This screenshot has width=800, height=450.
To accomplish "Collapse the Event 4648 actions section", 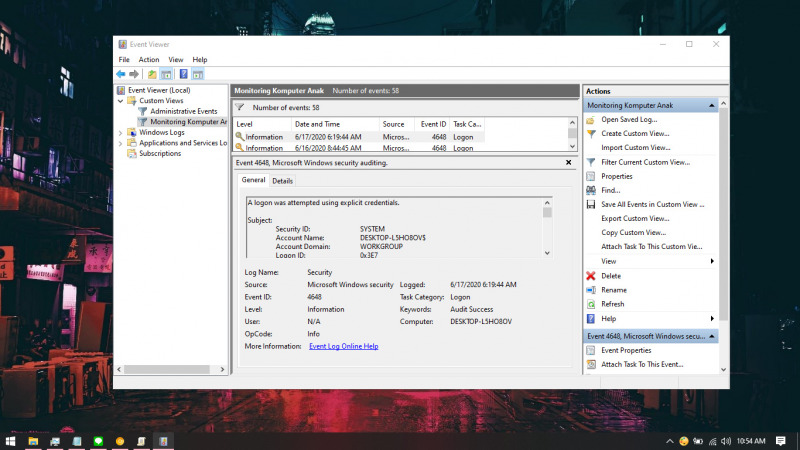I will click(711, 337).
